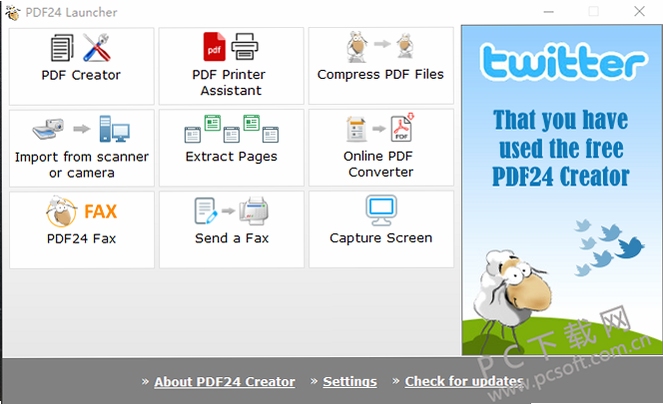Select "Import from scanner or camera" label
The image size is (663, 404).
tap(82, 165)
